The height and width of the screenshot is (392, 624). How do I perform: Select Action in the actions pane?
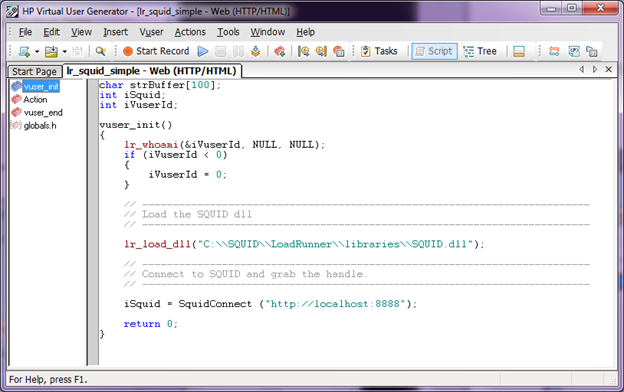pos(35,99)
